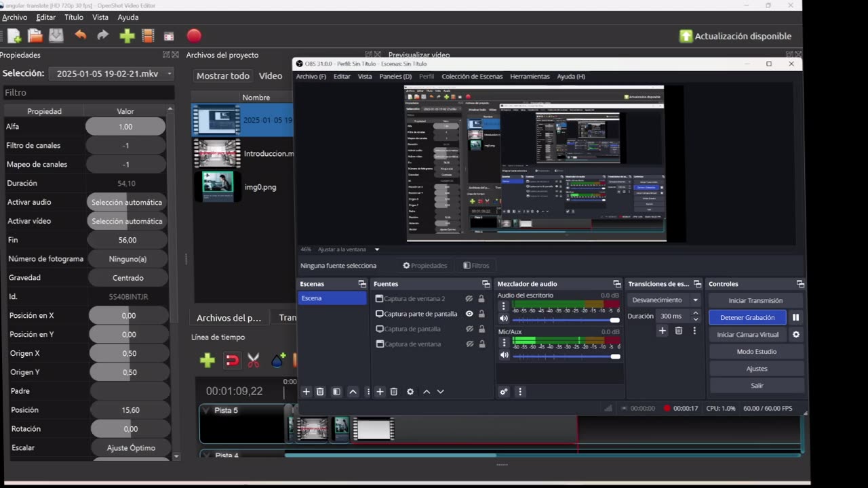Click Actualización disponible link
This screenshot has width=868, height=488.
click(735, 37)
